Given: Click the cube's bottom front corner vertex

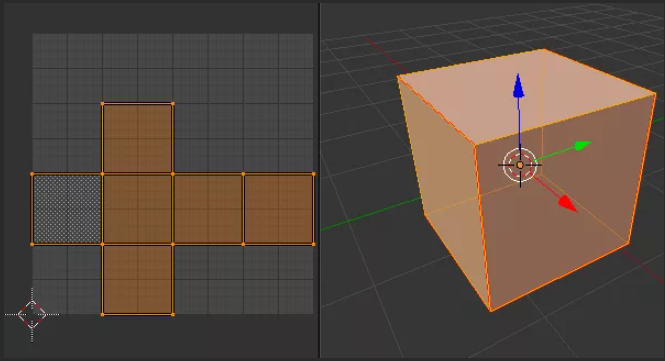Looking at the screenshot, I should coord(491,311).
